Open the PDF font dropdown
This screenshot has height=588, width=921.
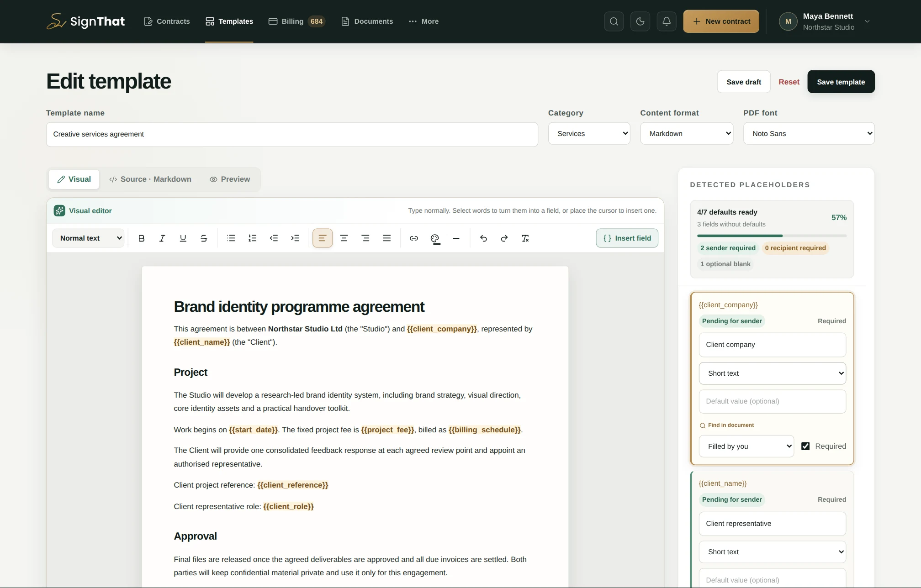pyautogui.click(x=809, y=134)
